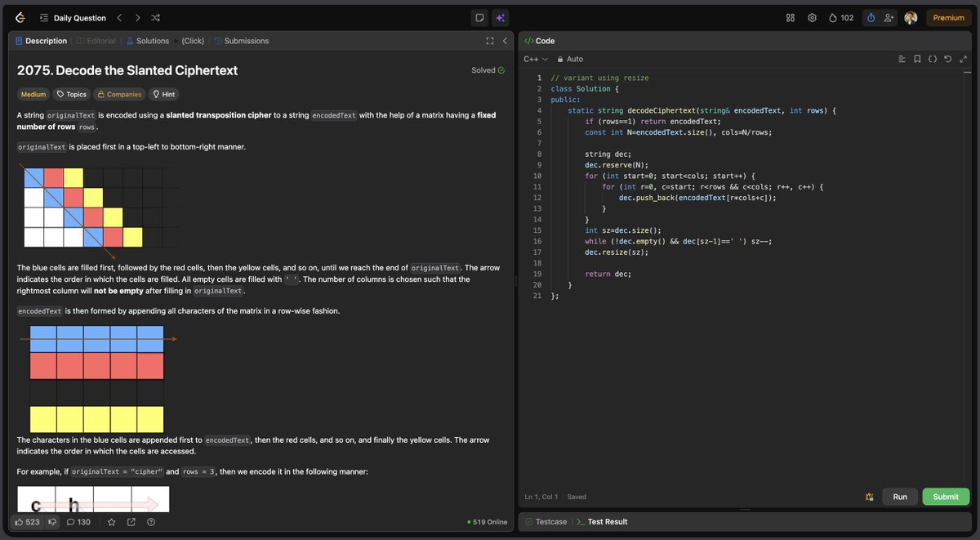The height and width of the screenshot is (540, 980).
Task: Click the Solved status indicator
Action: 488,70
